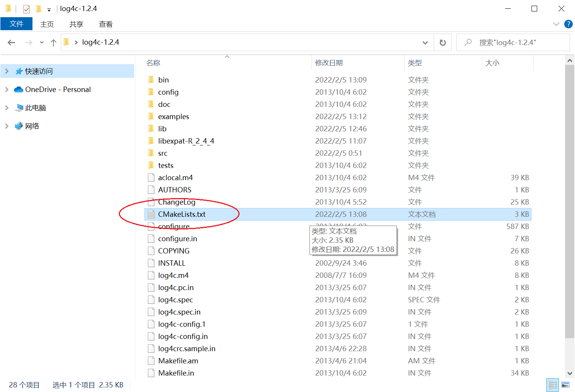Click the Forward navigation arrow

(x=28, y=42)
